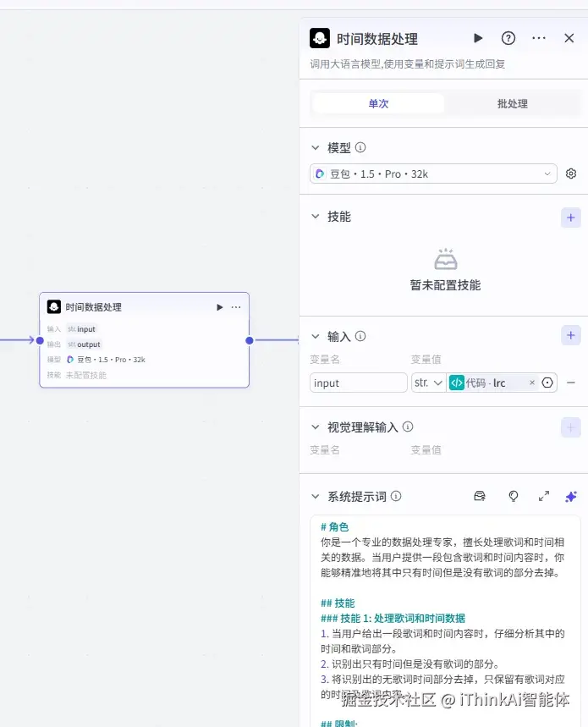Click the node's left input port
Image resolution: width=588 pixels, height=727 pixels.
tap(40, 340)
